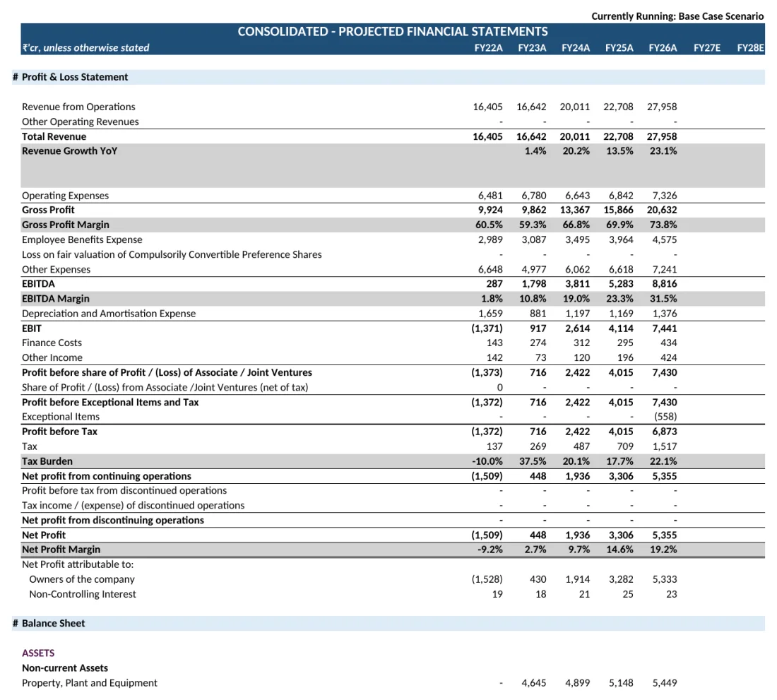
Task: Click the FY26A Exceptional Items value (558)
Action: click(665, 417)
